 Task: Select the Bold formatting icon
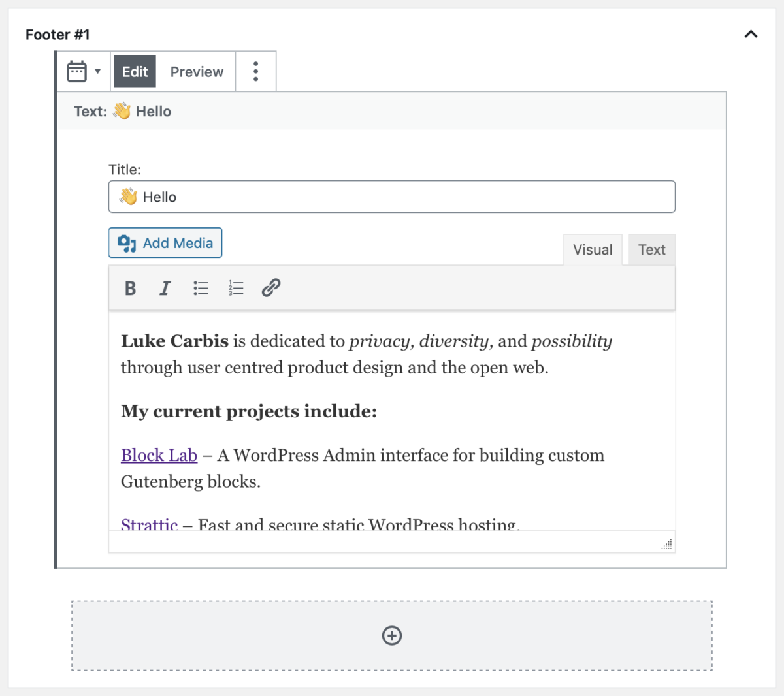click(130, 288)
